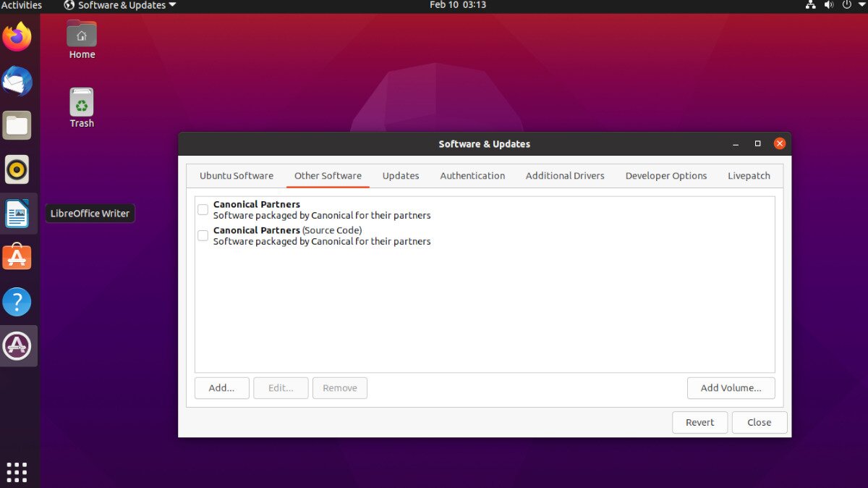
Task: Click the Add... button to add a repository
Action: pos(221,388)
